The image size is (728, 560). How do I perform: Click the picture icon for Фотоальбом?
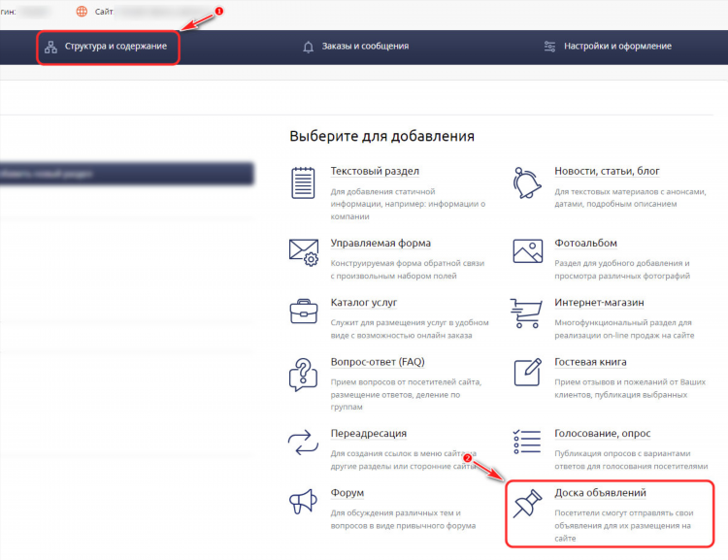pos(528,251)
